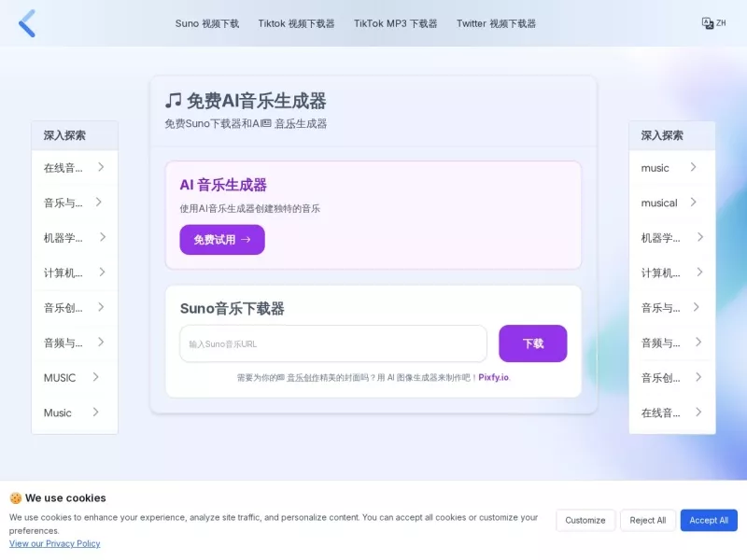Click the Suno音乐下载器 heading

(232, 309)
